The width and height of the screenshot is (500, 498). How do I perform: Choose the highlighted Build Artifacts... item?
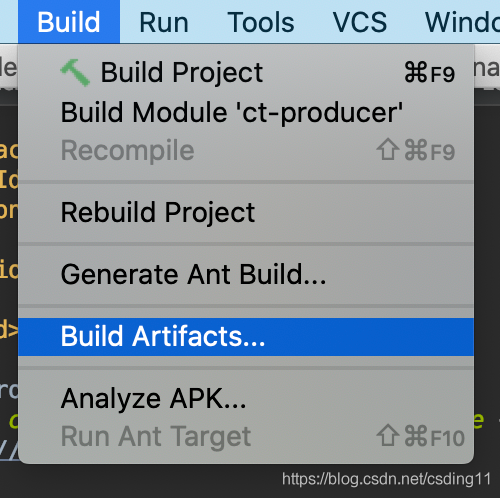pyautogui.click(x=246, y=337)
